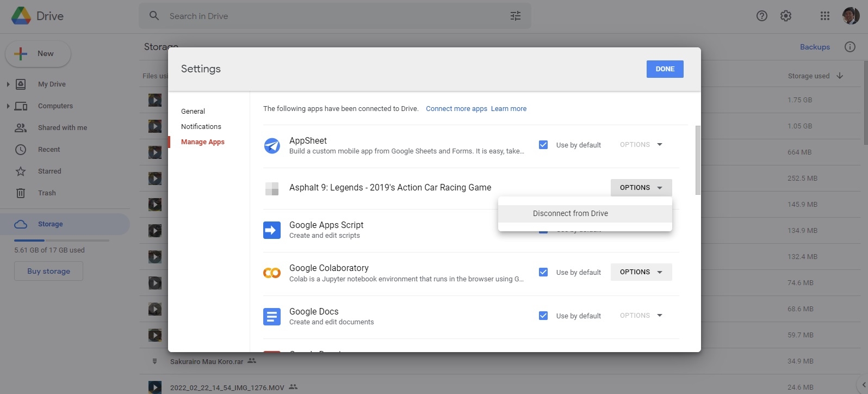The image size is (868, 394).
Task: Collapse Asphalt 9 OPTIONS dropdown
Action: click(641, 188)
